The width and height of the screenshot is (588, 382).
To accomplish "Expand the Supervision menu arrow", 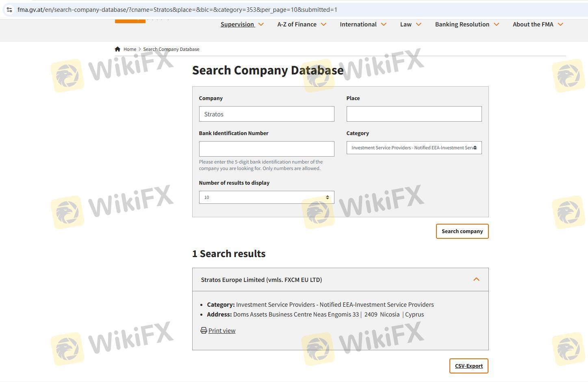I will pyautogui.click(x=261, y=24).
